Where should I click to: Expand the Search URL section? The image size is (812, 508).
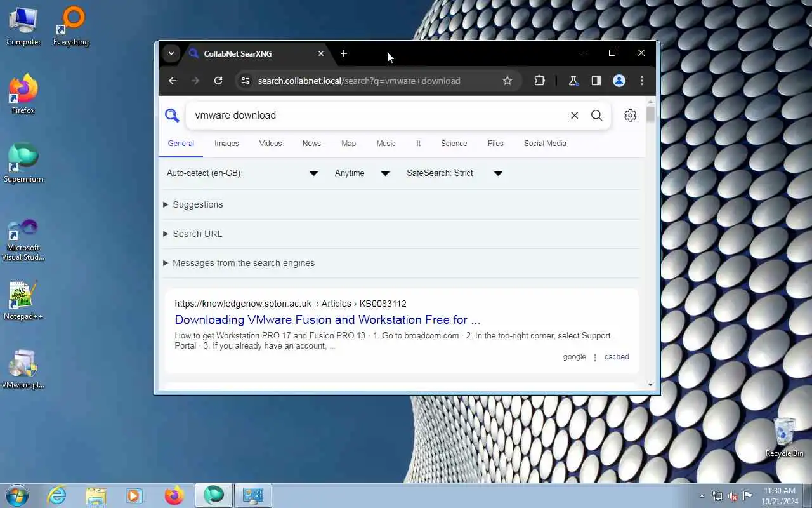click(193, 234)
